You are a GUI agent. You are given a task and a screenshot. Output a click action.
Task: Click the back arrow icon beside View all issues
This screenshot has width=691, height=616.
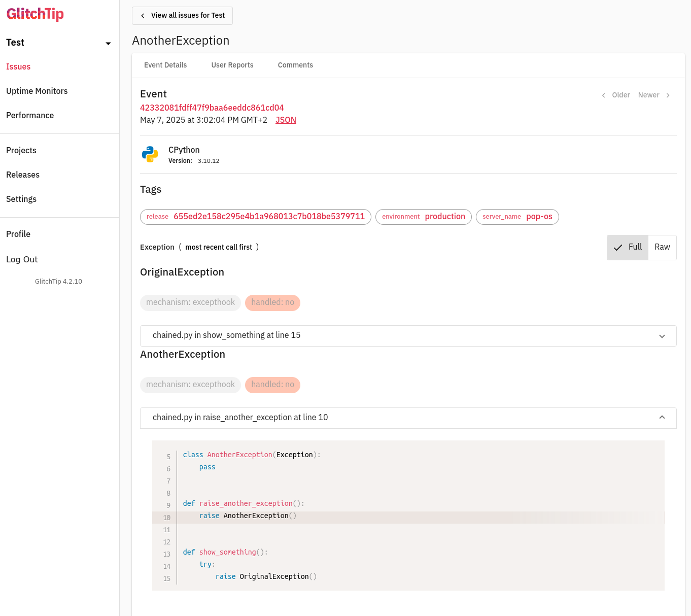point(143,16)
